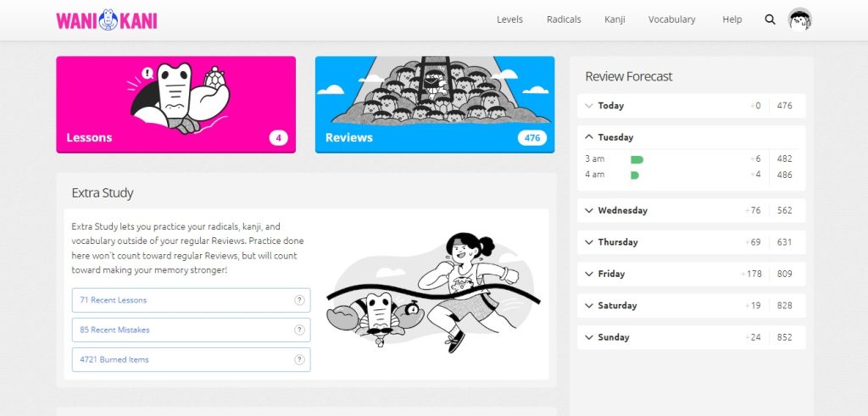Open the Levels menu

509,19
